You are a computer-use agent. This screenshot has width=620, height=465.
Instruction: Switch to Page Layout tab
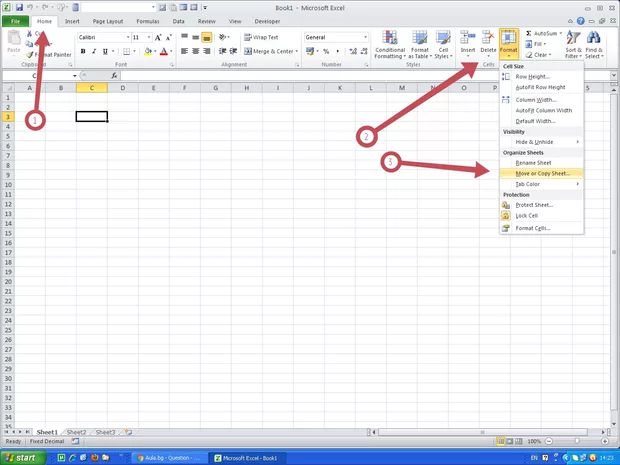tap(108, 21)
